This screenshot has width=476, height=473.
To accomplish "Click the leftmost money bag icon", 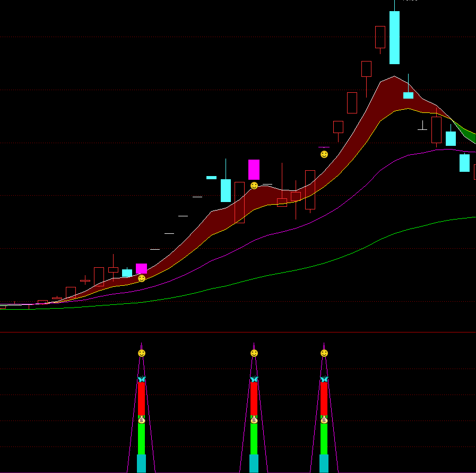I will point(141,419).
